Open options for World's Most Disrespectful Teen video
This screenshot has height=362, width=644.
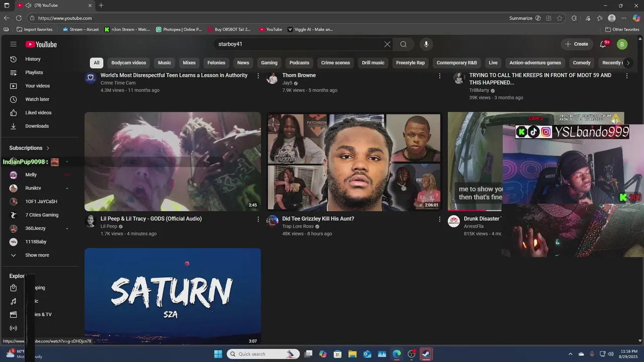pyautogui.click(x=258, y=76)
